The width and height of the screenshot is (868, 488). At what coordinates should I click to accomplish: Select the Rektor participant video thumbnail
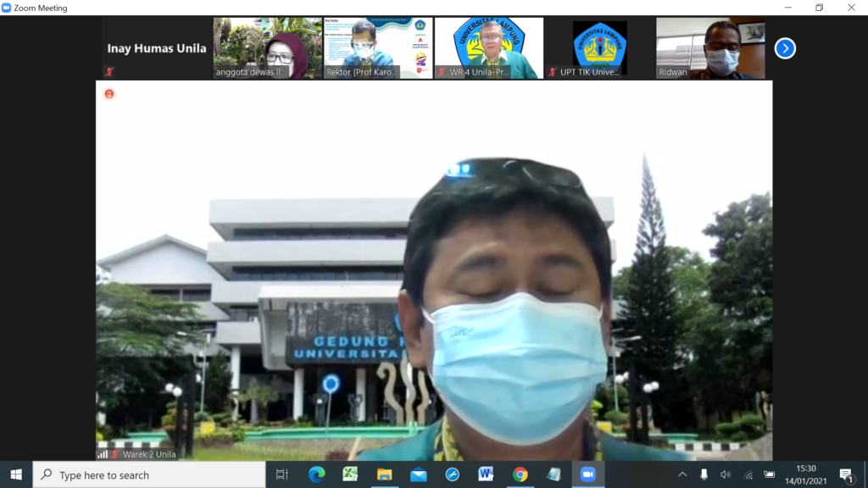378,48
